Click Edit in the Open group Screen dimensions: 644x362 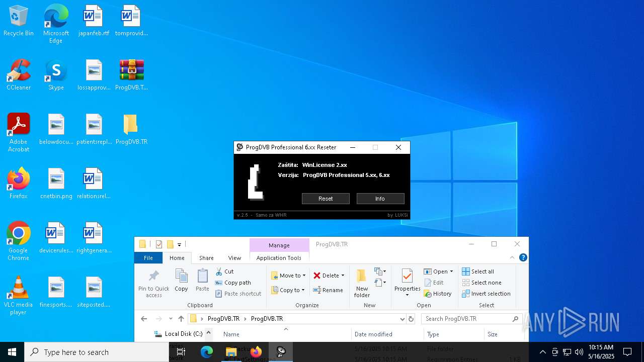(x=434, y=283)
